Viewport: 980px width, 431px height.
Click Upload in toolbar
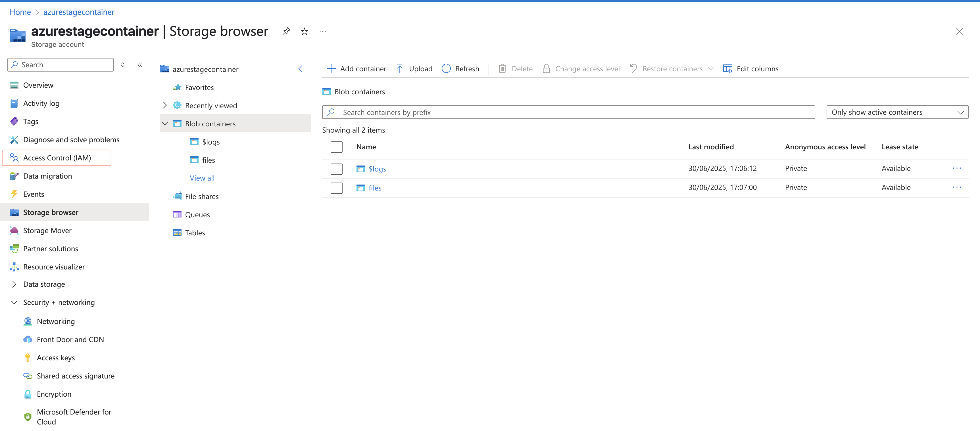414,68
